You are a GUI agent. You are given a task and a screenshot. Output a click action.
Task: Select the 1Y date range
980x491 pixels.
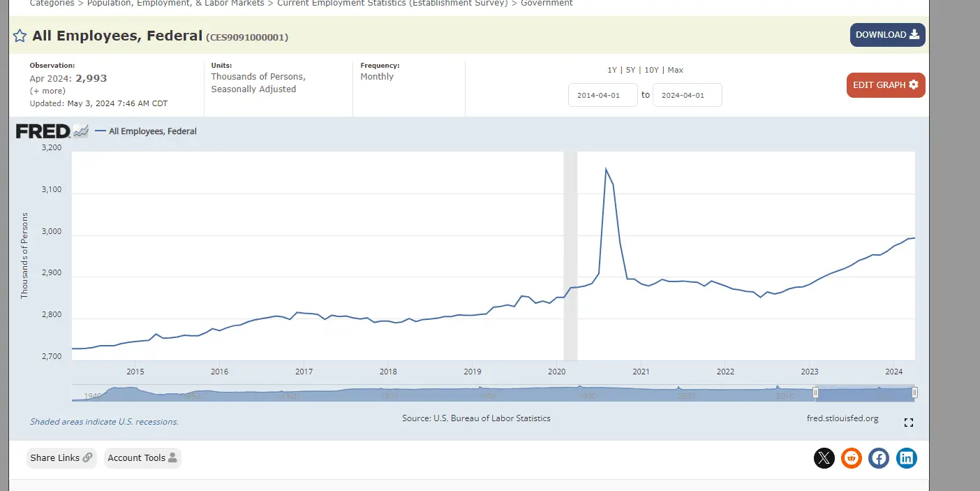(611, 70)
